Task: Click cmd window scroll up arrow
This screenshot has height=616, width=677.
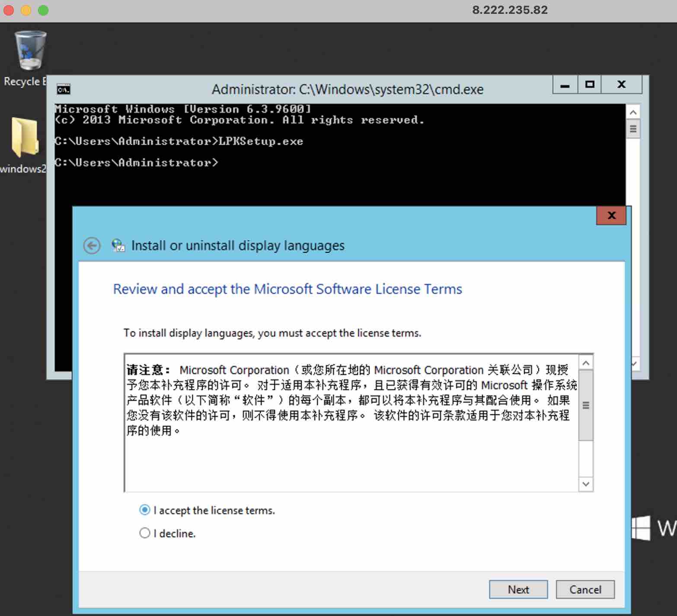Action: 633,112
